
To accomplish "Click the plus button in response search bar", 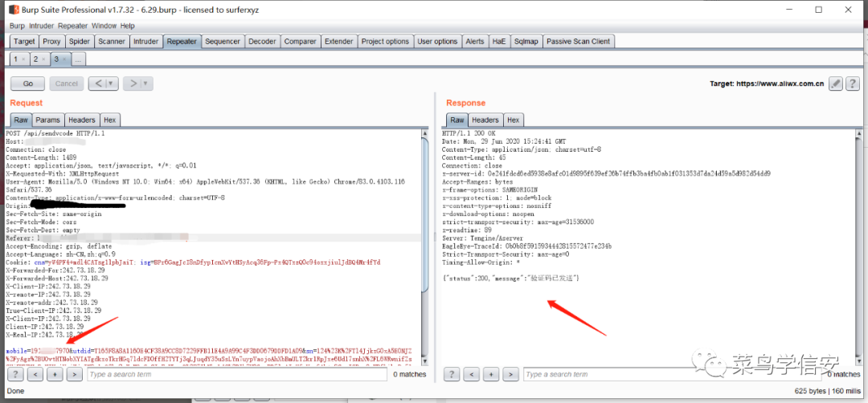I will 491,375.
